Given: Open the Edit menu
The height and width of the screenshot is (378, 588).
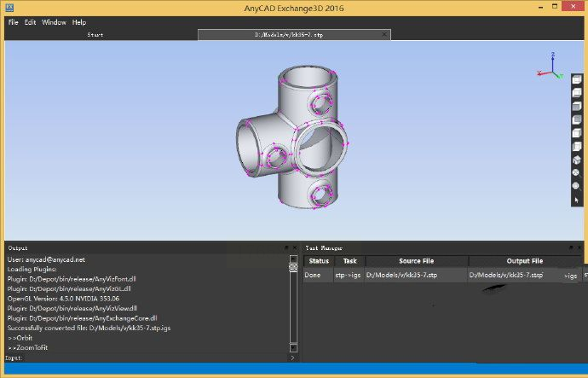Looking at the screenshot, I should (x=30, y=21).
